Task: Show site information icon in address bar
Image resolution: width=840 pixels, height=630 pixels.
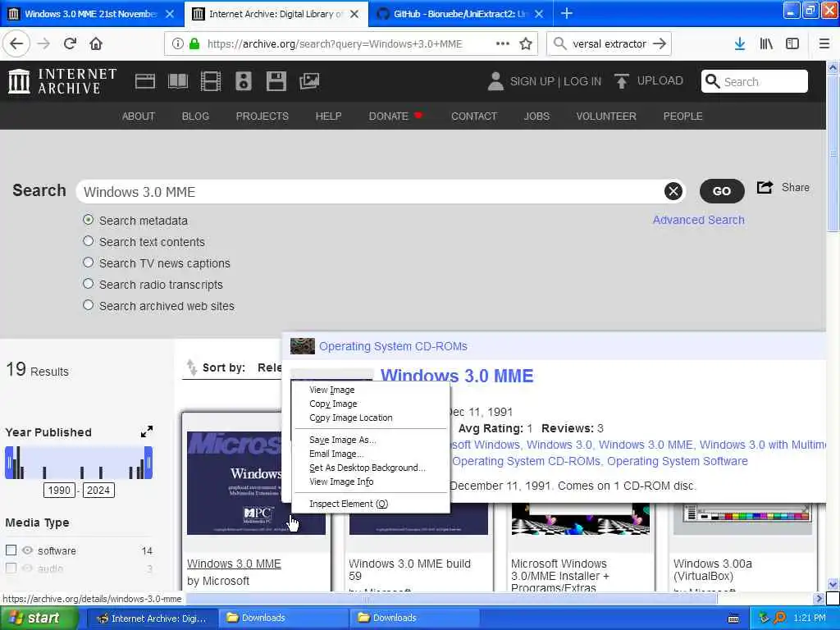Action: click(x=177, y=44)
